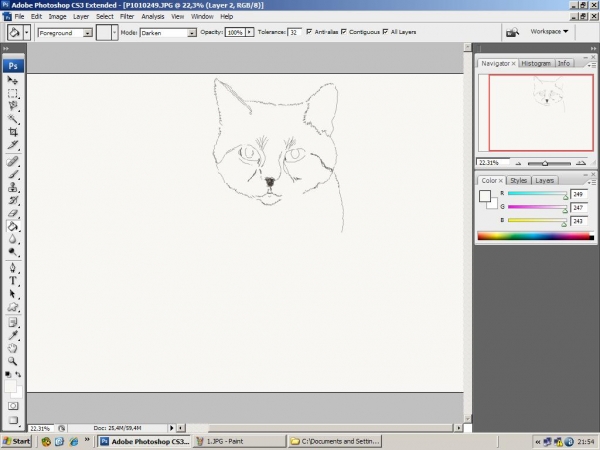Select the Path Selection tool

click(x=13, y=293)
